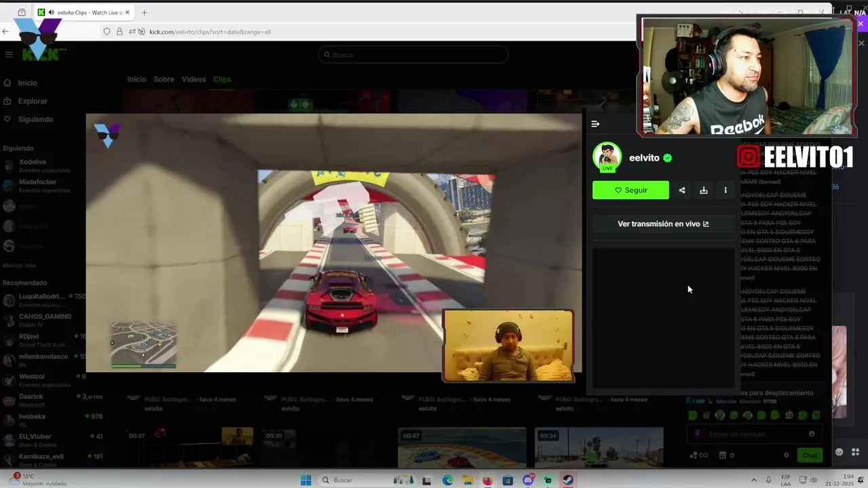Close the eelvito Clips browser tab
868x488 pixels.
click(x=127, y=12)
